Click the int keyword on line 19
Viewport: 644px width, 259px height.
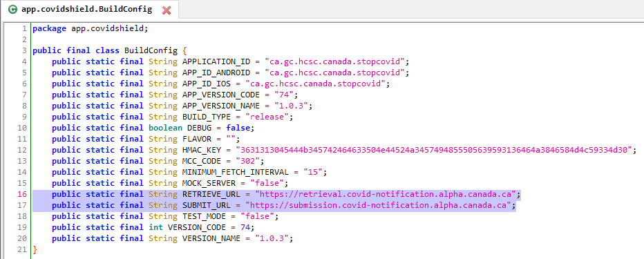155,227
